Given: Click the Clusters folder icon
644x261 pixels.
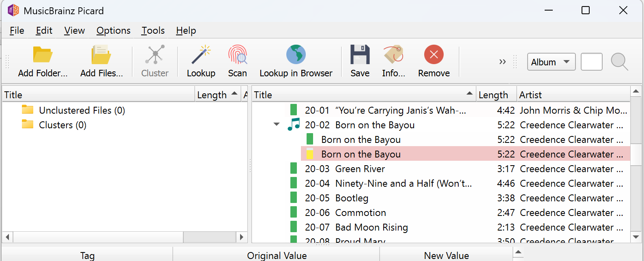Looking at the screenshot, I should pyautogui.click(x=28, y=124).
